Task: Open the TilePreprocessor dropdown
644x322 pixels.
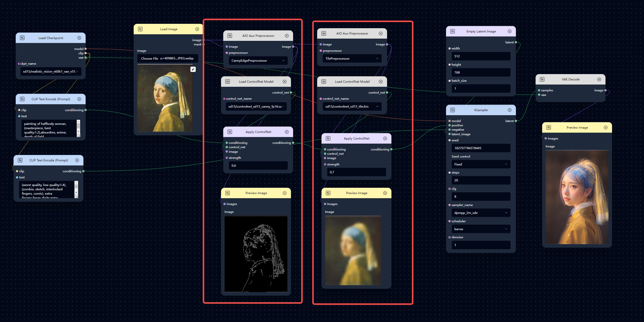Action: (x=352, y=58)
